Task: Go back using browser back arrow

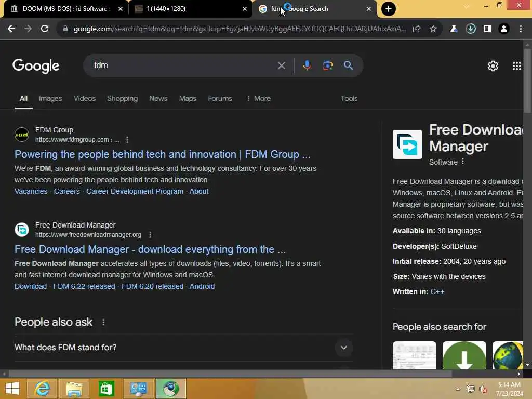Action: (x=11, y=29)
